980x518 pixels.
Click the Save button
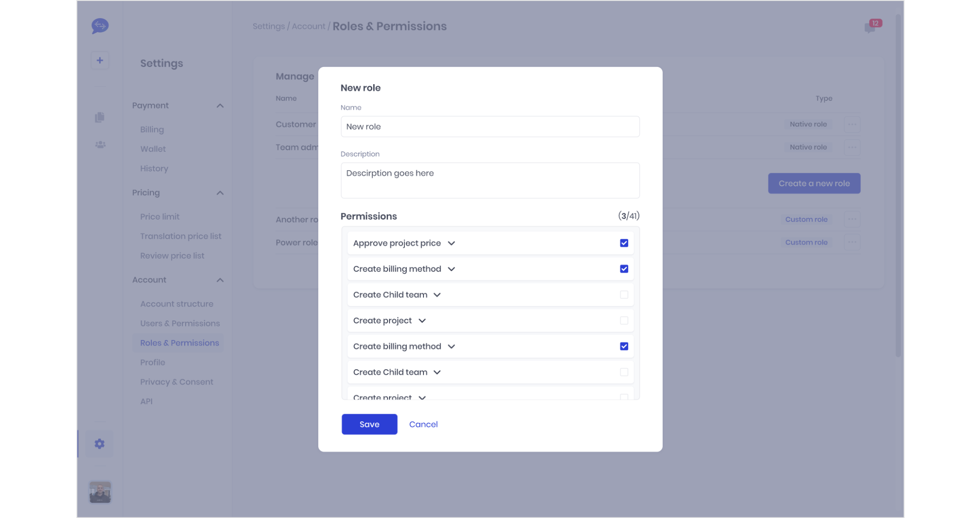click(369, 424)
